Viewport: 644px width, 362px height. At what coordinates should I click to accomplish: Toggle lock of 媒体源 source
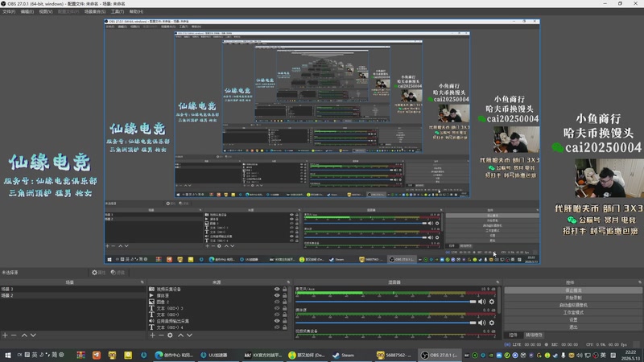tap(285, 295)
